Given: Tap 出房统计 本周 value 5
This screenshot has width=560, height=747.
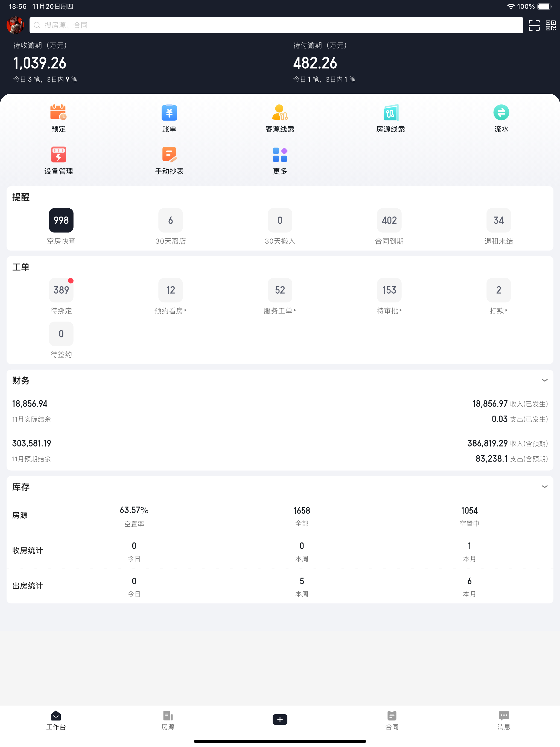Looking at the screenshot, I should [302, 581].
